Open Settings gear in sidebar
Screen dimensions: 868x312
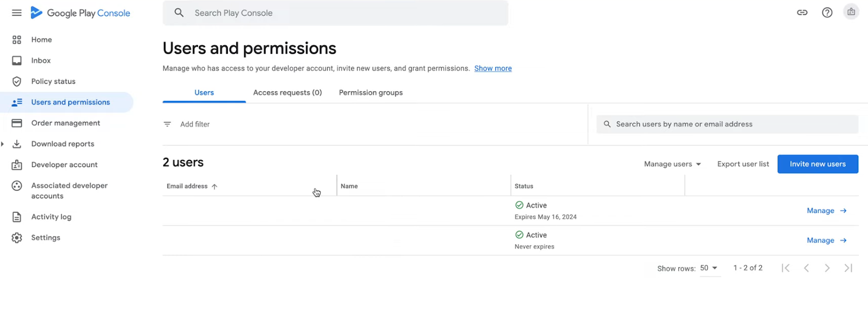[17, 238]
